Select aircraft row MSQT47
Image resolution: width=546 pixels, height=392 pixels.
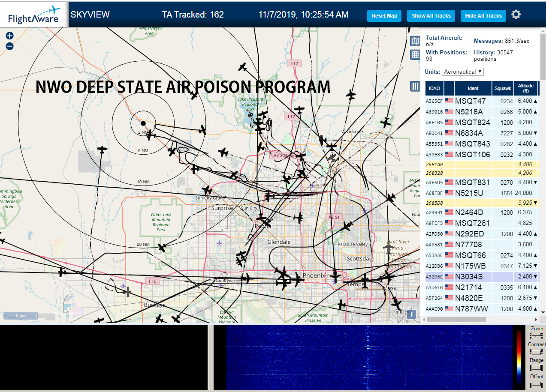481,101
